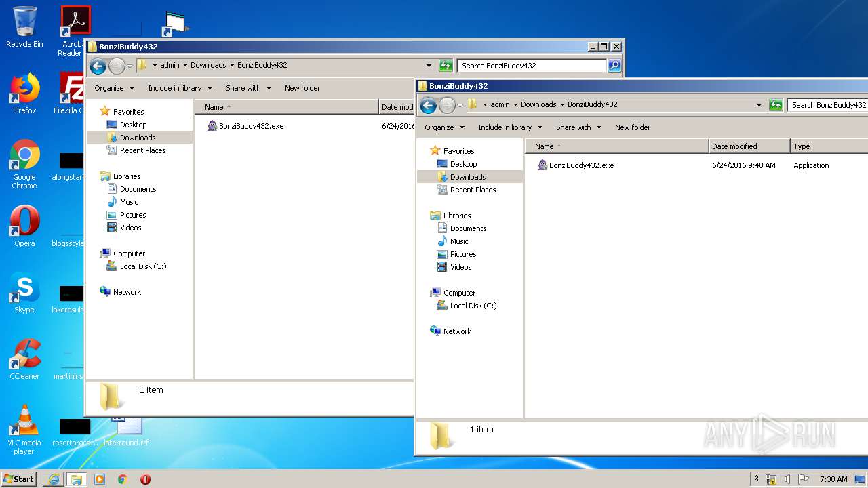Select Pictures library in rear window

133,215
